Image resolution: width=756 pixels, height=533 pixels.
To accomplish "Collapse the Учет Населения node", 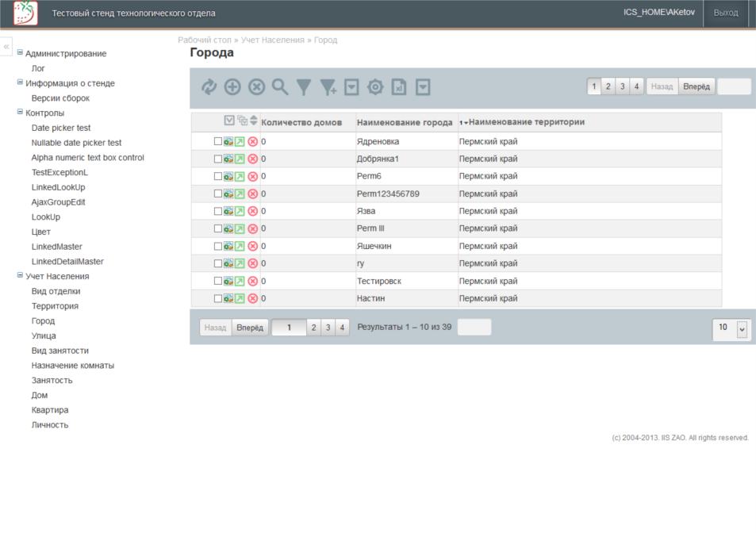I will click(20, 275).
